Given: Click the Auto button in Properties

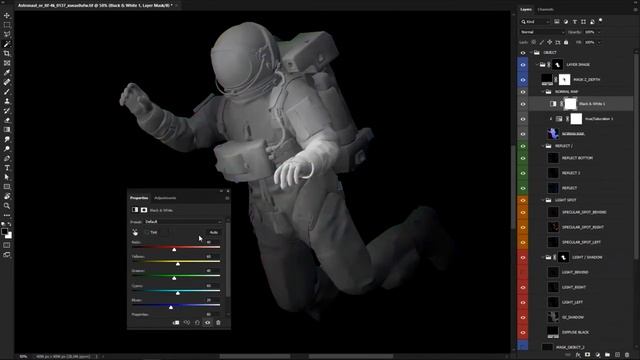Looking at the screenshot, I should coord(213,232).
